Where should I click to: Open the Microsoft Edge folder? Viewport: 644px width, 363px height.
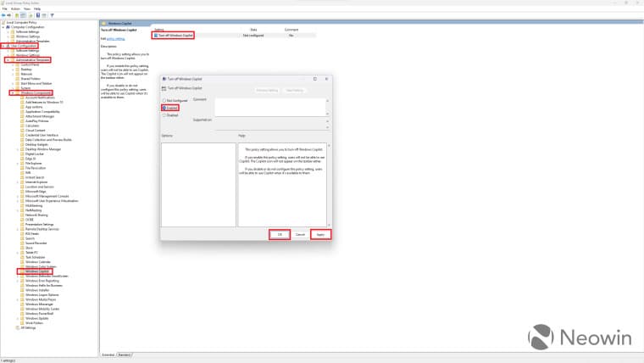coord(36,191)
